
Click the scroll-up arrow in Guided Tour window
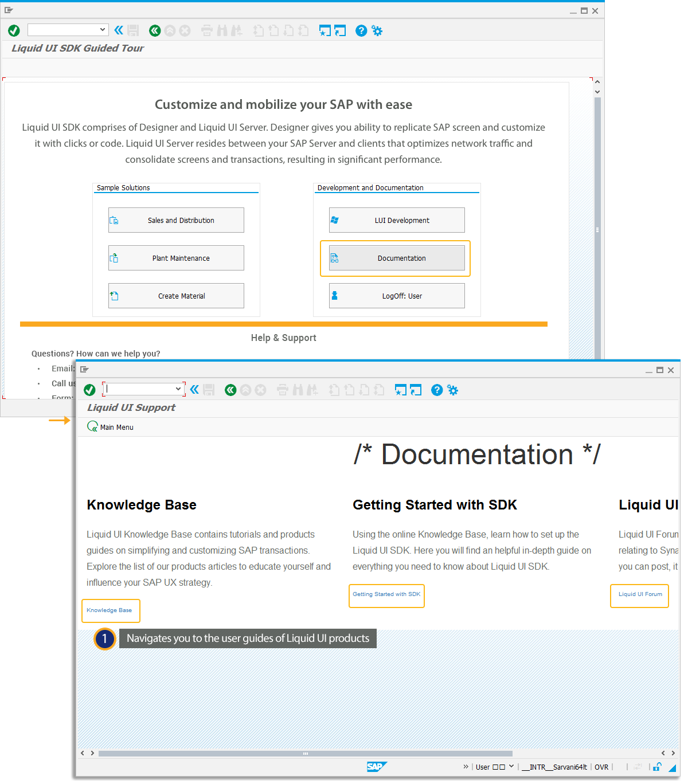[597, 82]
